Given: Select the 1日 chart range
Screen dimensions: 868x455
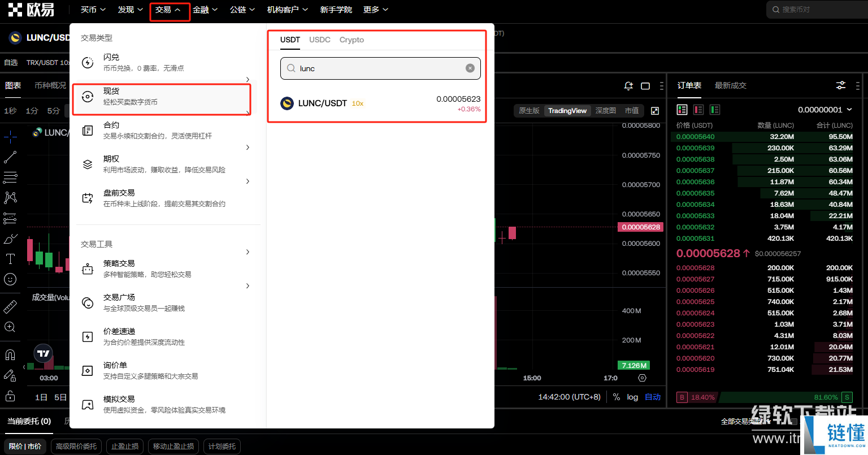Looking at the screenshot, I should click(x=41, y=397).
